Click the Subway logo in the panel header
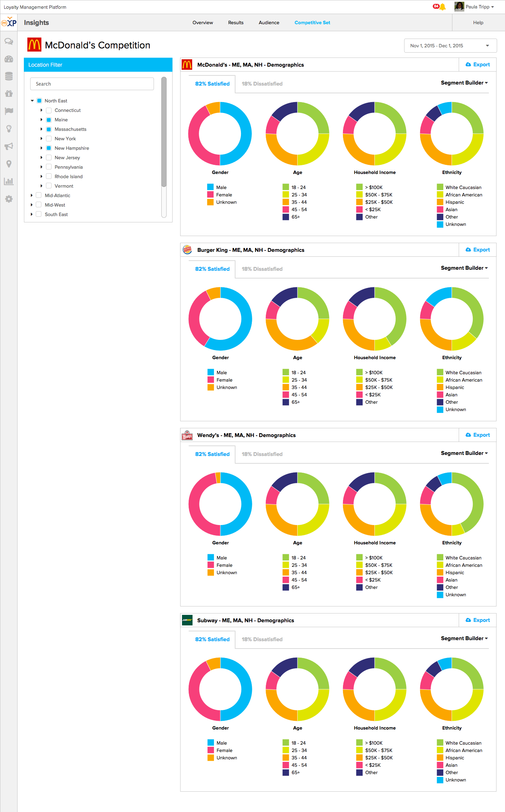This screenshot has width=505, height=812. [x=187, y=620]
